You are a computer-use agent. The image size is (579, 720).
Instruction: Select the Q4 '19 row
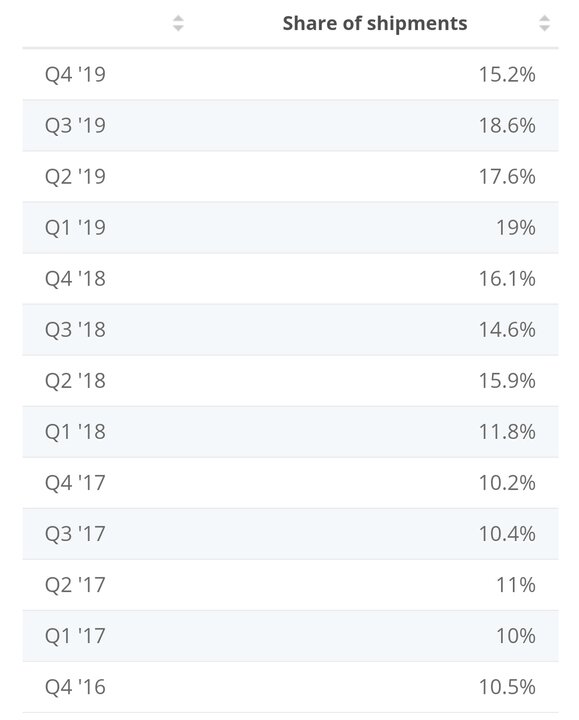pyautogui.click(x=290, y=74)
